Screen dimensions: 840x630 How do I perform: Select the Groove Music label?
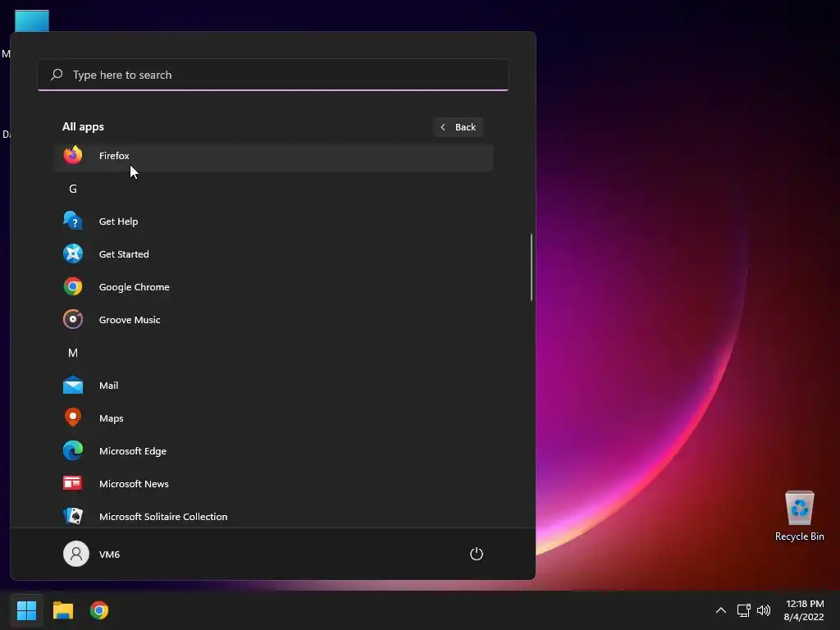tap(130, 320)
